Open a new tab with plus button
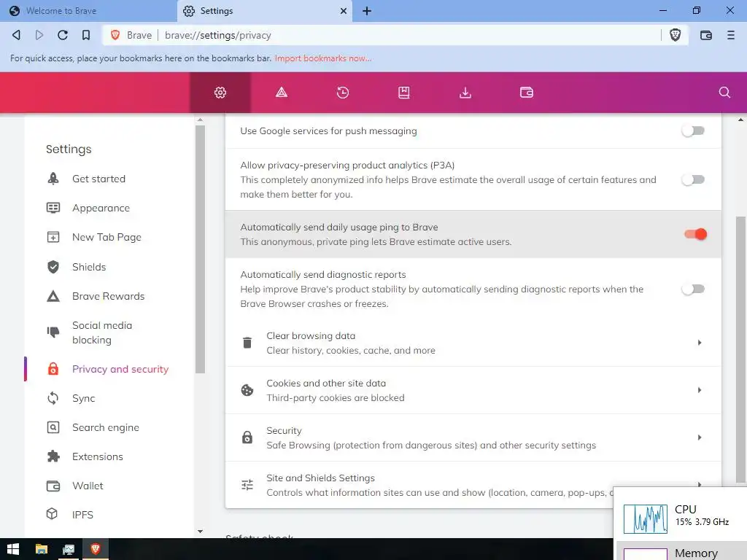 [366, 11]
